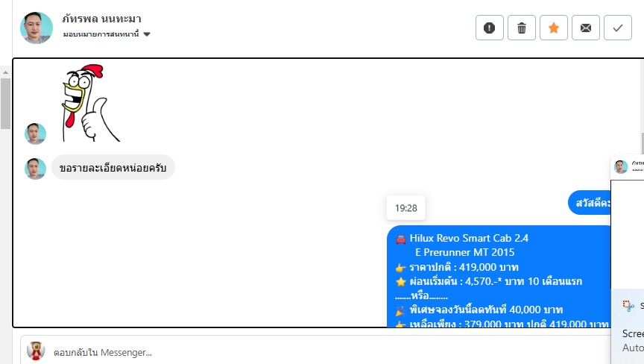The width and height of the screenshot is (644, 364).
Task: Click sender avatar beside the chicken sticker
Action: 35,134
